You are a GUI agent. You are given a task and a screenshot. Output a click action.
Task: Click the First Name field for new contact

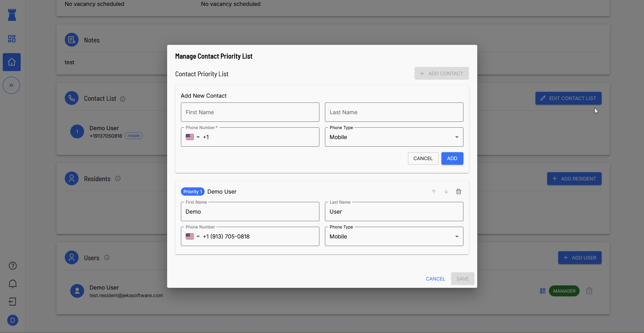250,112
